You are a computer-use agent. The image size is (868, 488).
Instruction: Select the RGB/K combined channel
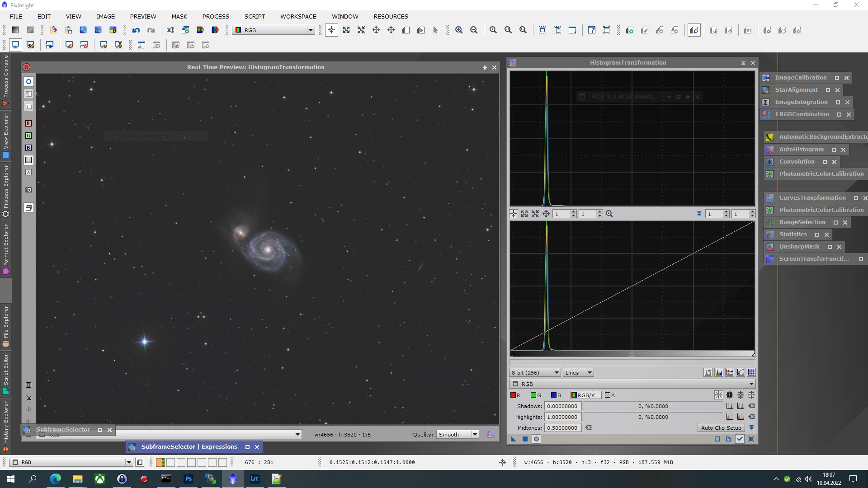tap(585, 395)
